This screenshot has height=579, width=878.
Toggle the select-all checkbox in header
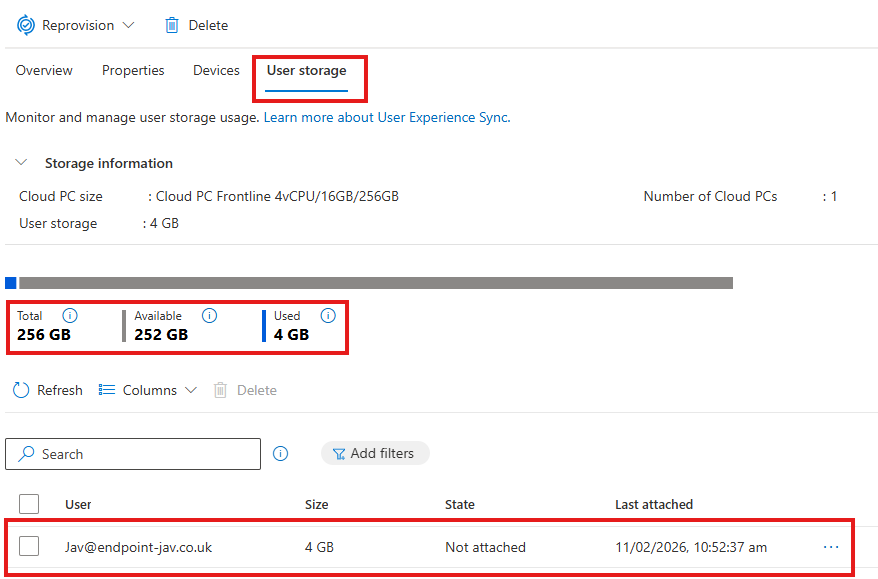click(29, 504)
